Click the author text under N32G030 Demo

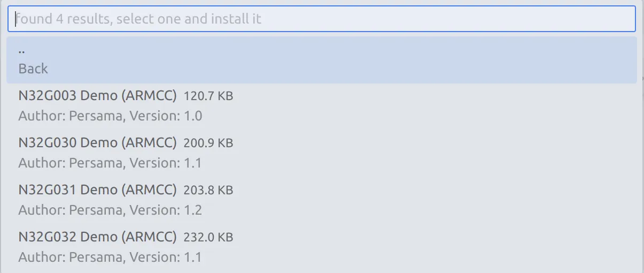pos(70,163)
